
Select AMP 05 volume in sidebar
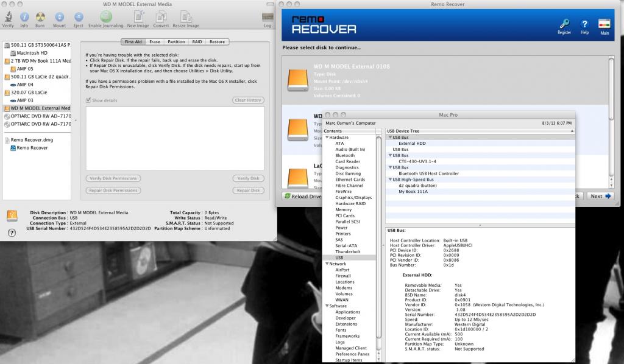pos(24,69)
